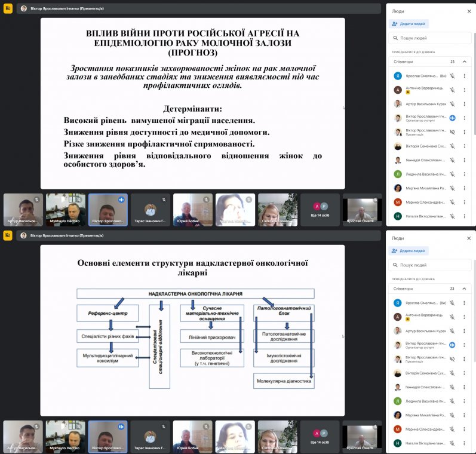Click the Юрий Бобик video tile in the lower filmstrip
This screenshot has height=454, width=476.
pos(192,437)
